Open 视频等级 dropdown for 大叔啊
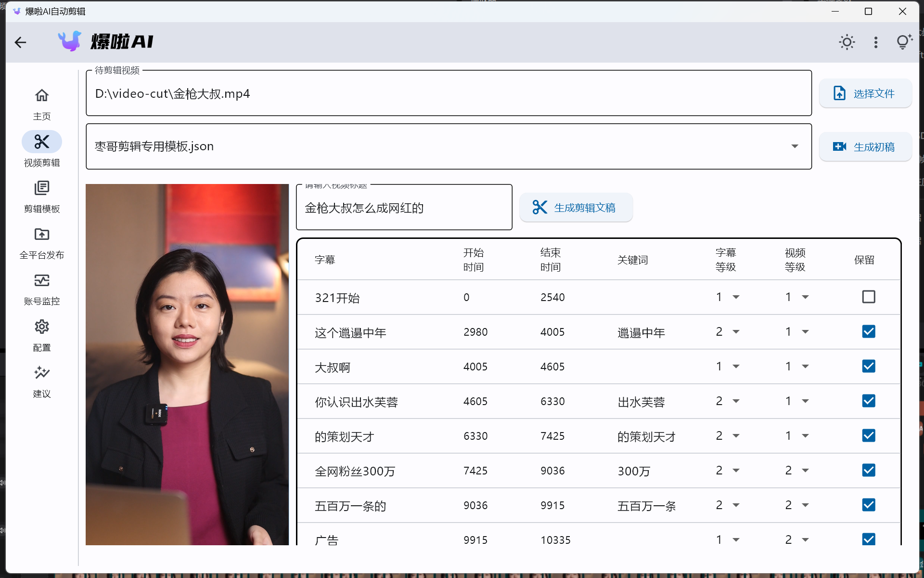Screen dimensions: 924x578 pyautogui.click(x=797, y=367)
